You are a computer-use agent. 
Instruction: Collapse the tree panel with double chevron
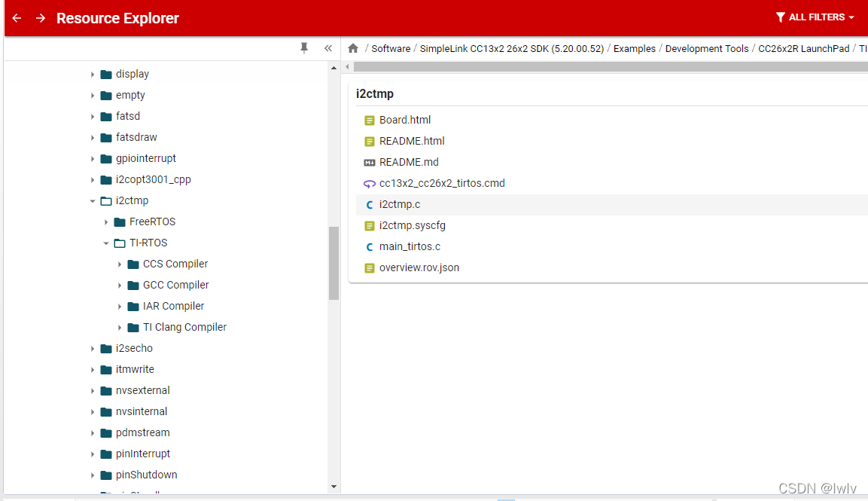[328, 48]
